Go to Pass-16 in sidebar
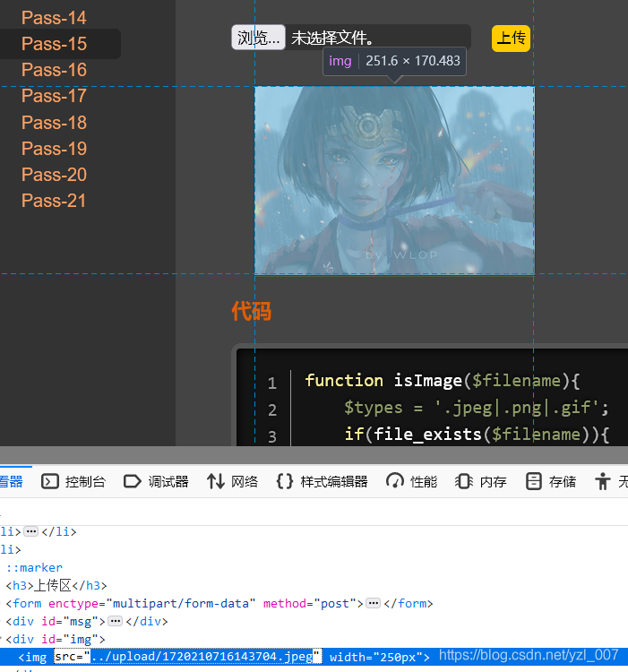This screenshot has width=628, height=672. (x=54, y=70)
